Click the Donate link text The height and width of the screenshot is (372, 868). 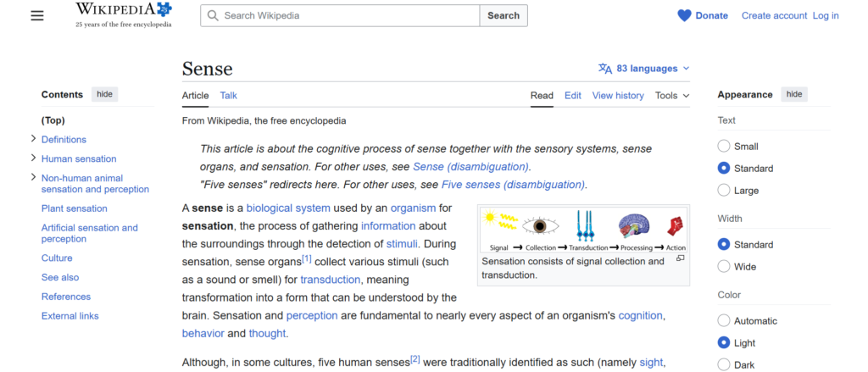click(711, 15)
